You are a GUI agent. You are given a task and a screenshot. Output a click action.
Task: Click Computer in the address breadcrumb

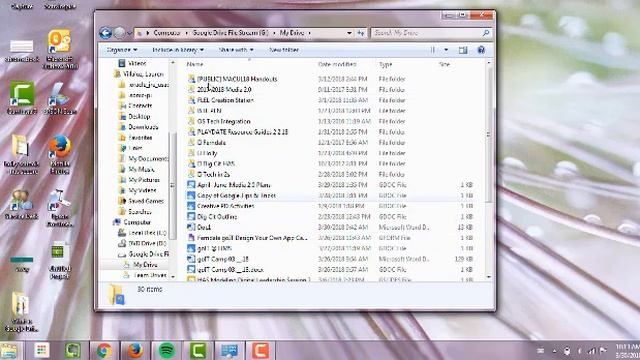coord(167,33)
